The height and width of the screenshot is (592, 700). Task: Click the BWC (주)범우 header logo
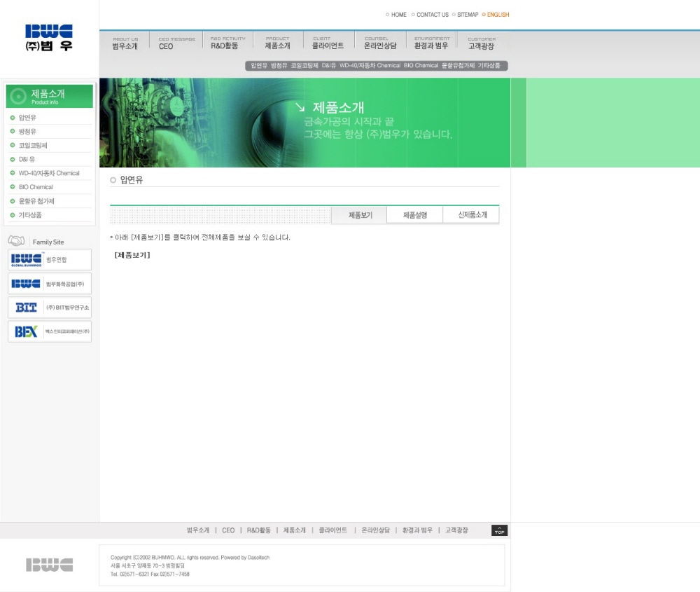pos(49,38)
